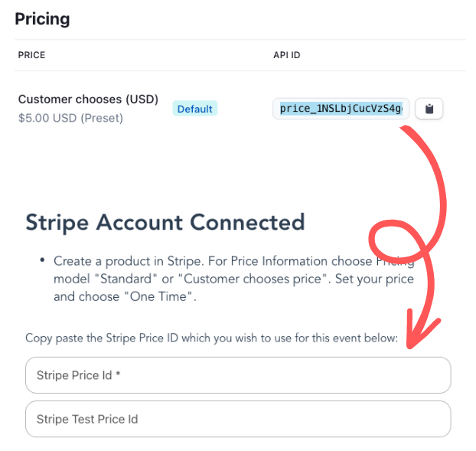Focus the Stripe Price Id field
476x451 pixels.
237,375
